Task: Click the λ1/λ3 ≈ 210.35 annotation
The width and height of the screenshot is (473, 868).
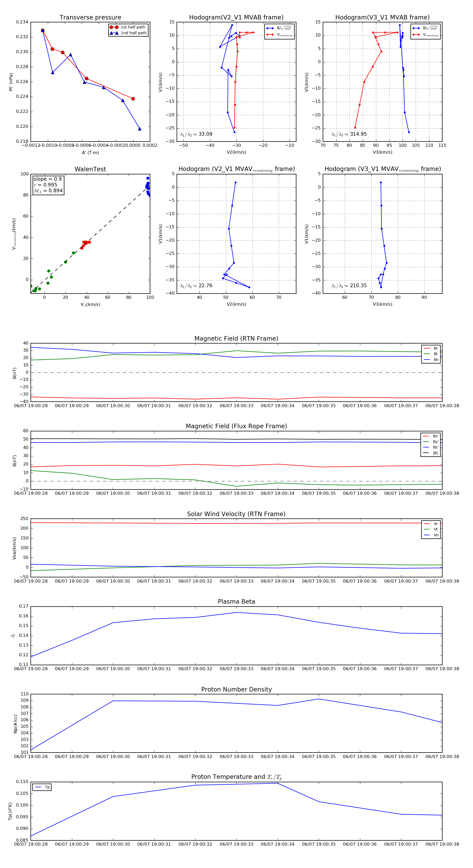Action: (349, 286)
